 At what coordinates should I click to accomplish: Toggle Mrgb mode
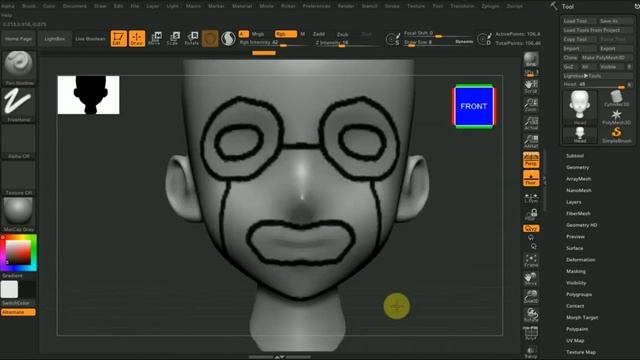(x=258, y=34)
